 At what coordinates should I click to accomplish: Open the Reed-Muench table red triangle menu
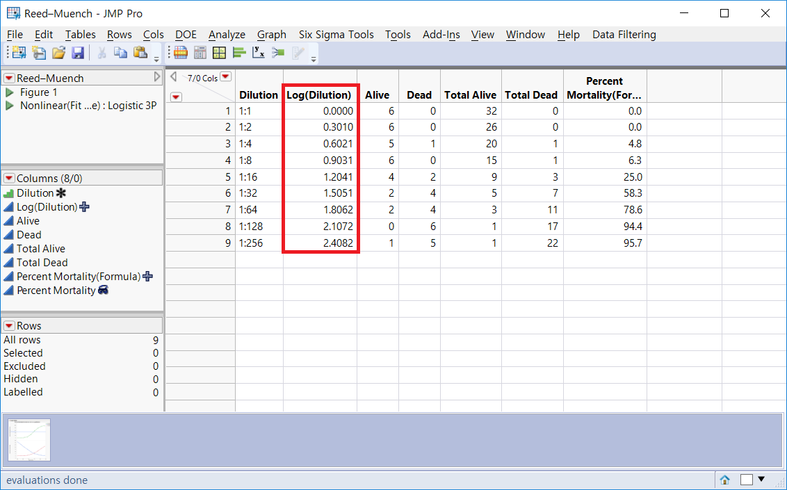[9, 78]
